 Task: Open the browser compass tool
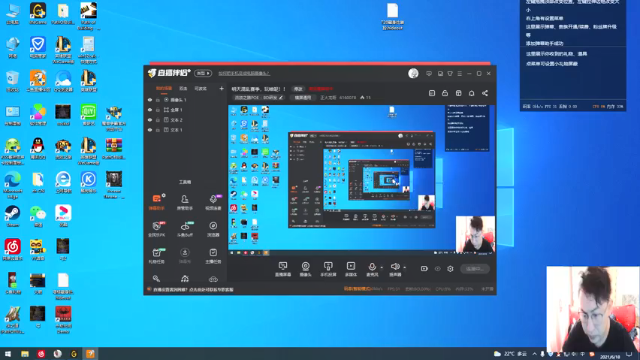click(213, 229)
